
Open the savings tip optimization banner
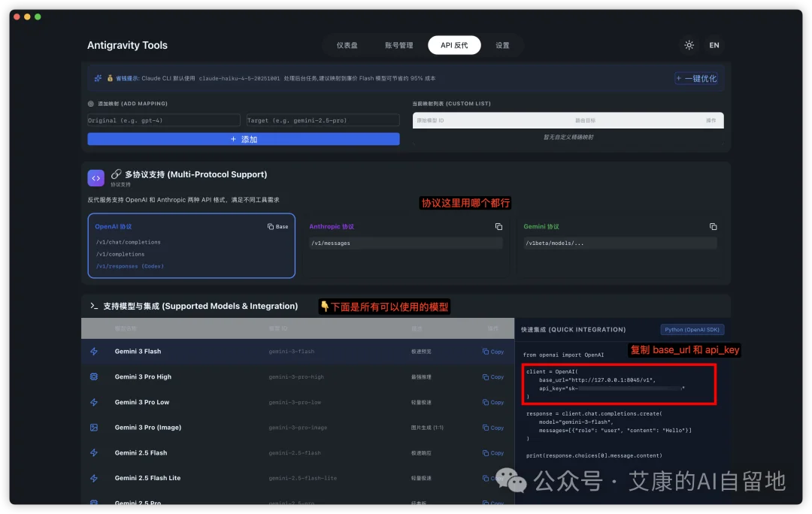click(x=696, y=78)
